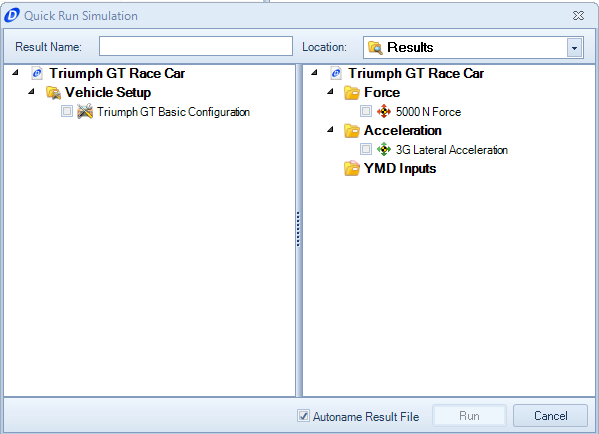Image resolution: width=599 pixels, height=434 pixels.
Task: Click the Run button
Action: click(x=469, y=416)
